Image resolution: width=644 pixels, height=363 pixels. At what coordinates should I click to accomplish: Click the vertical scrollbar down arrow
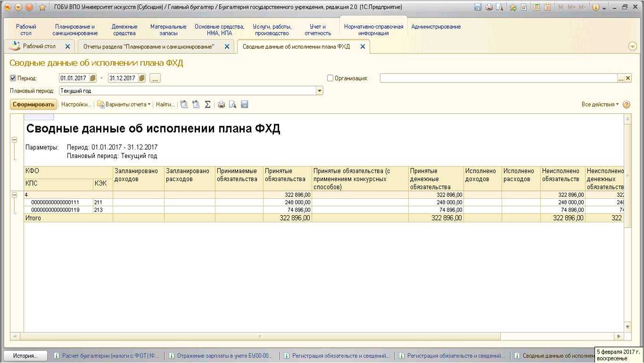[x=627, y=327]
